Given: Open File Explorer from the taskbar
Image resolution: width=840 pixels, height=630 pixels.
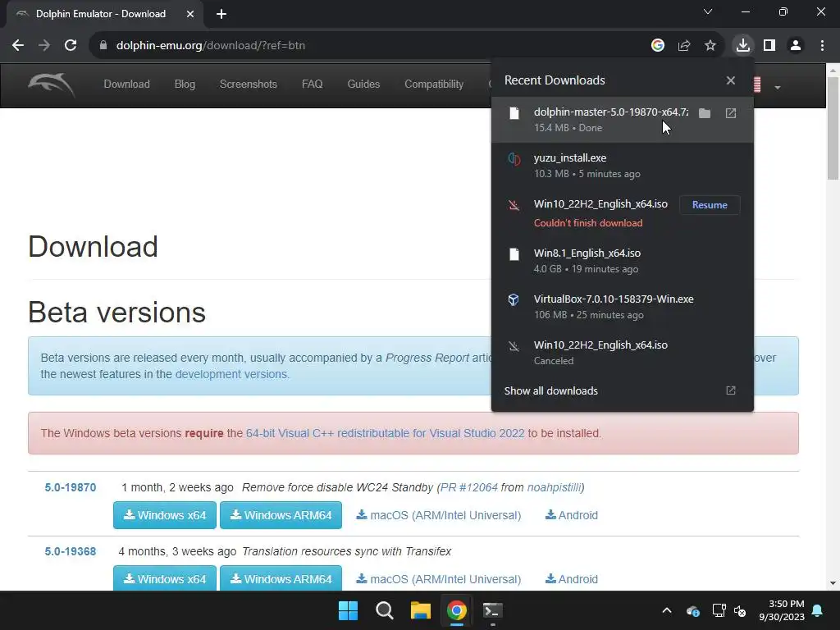Looking at the screenshot, I should [421, 610].
